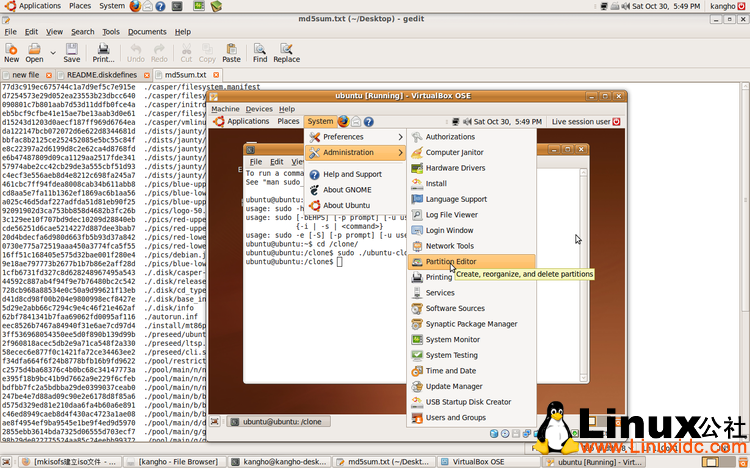Open the recent files dropdown arrow beside Open

[53, 53]
